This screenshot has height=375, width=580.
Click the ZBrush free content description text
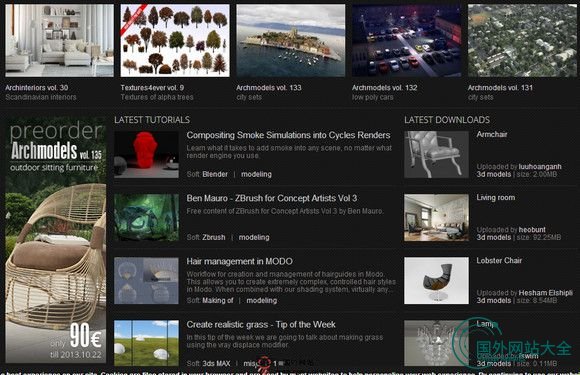coord(285,211)
